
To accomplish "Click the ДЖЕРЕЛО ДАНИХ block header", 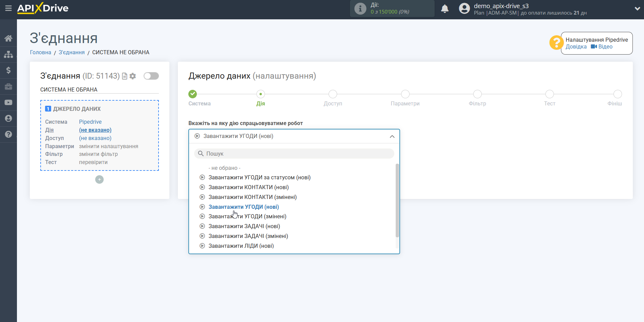I will (77, 109).
